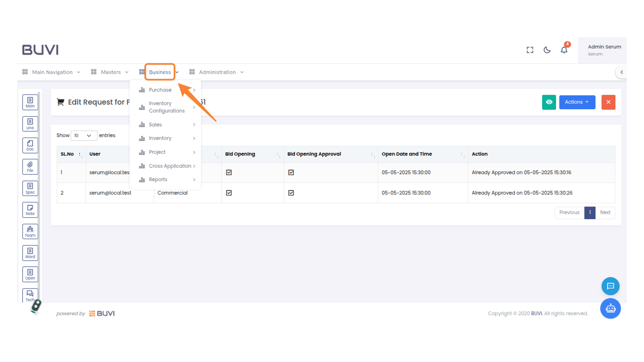The image size is (644, 362).
Task: Click the green eye view button
Action: click(549, 102)
